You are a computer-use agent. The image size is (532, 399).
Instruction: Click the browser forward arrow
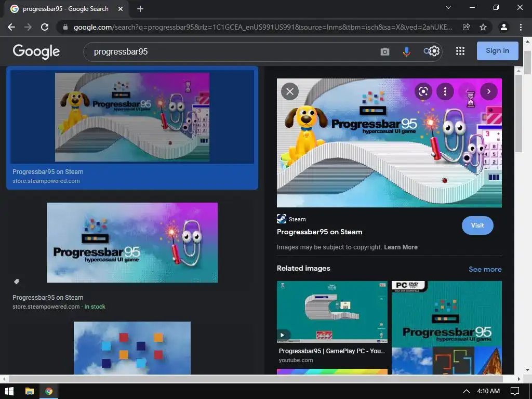28,27
